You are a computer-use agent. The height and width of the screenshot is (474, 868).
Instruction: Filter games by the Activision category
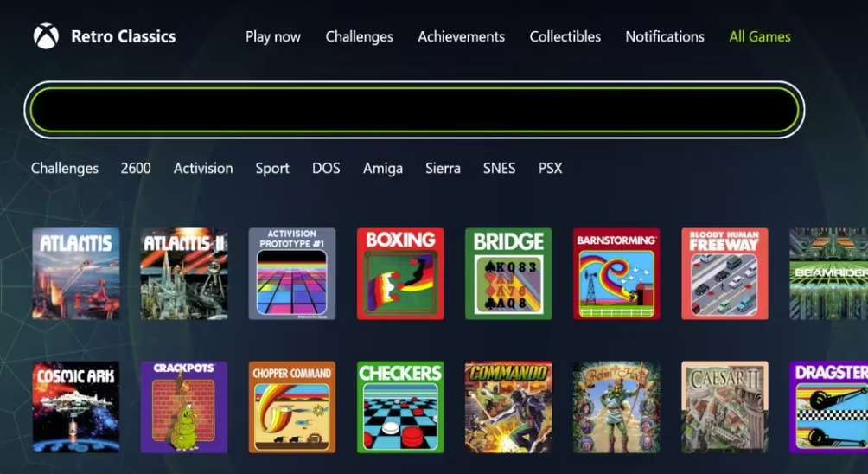pyautogui.click(x=203, y=169)
